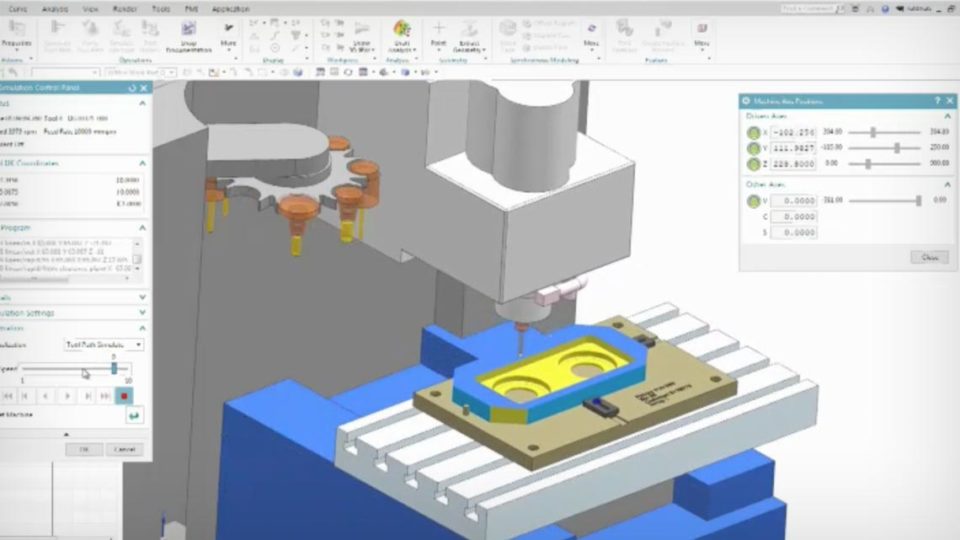The width and height of the screenshot is (960, 540).
Task: Open the Tool Path Simulate visualization dropdown
Action: pos(104,345)
